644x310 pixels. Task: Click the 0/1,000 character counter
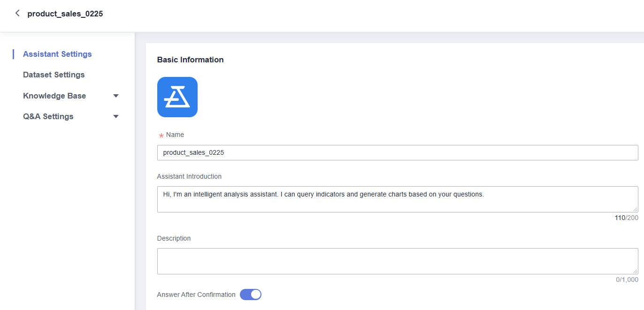coord(627,280)
